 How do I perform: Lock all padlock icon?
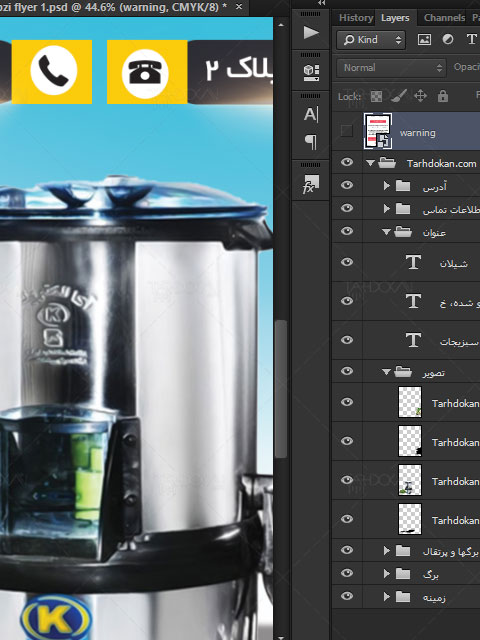point(442,96)
